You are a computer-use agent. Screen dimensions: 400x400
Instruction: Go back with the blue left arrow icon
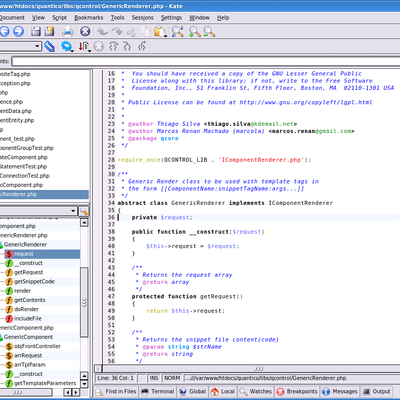pyautogui.click(x=4, y=31)
